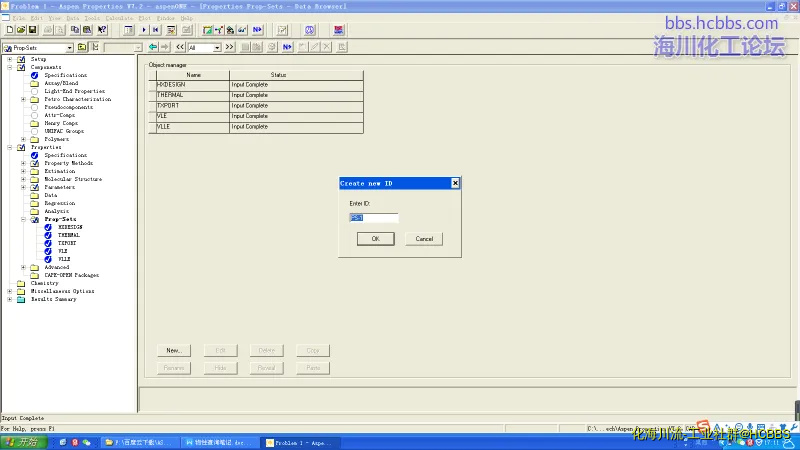Click the Save diskette toolbar icon

pos(33,30)
